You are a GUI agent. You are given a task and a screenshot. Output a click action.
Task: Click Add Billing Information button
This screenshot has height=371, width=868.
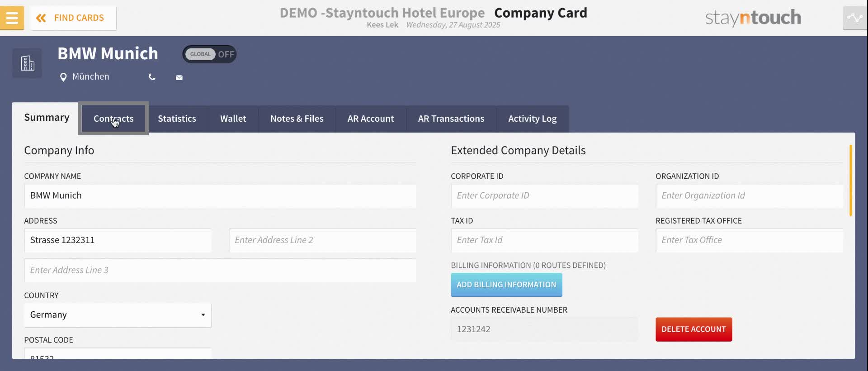(506, 285)
